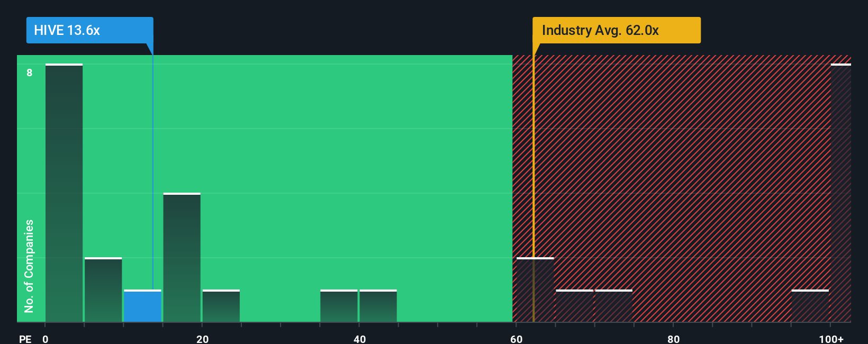Screen dimensions: 868x344
Task: Click the HIVE 13.6x blue label
Action: [89, 30]
